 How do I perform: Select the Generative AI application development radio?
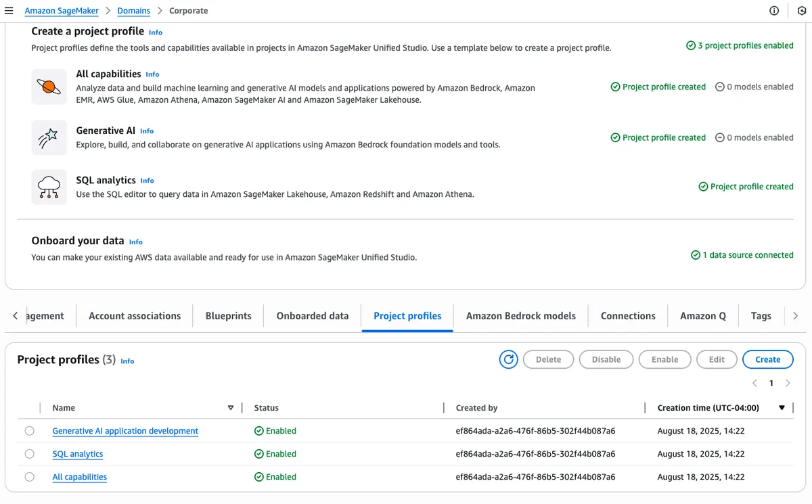tap(29, 431)
